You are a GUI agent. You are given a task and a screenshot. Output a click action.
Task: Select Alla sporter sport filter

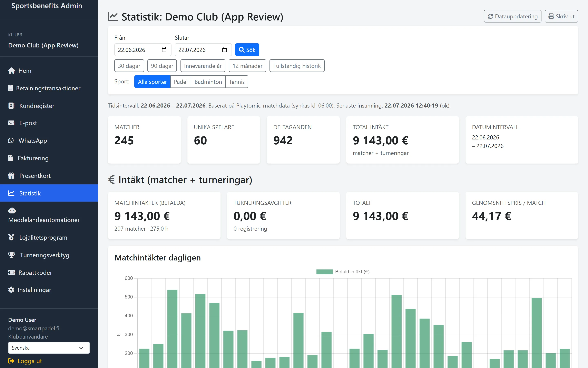coord(152,82)
